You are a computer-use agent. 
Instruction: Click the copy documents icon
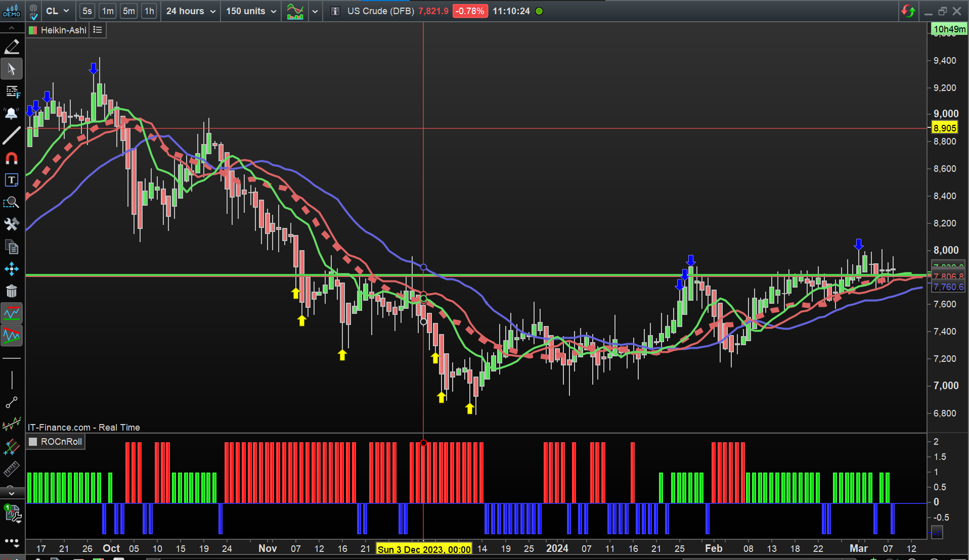(12, 247)
